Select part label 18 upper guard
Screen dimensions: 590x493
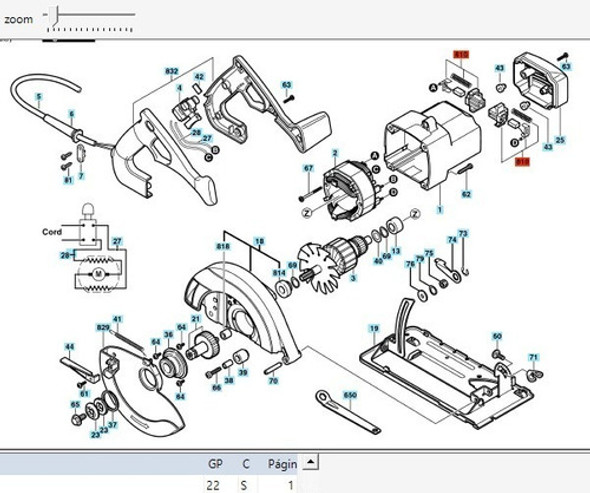click(259, 241)
